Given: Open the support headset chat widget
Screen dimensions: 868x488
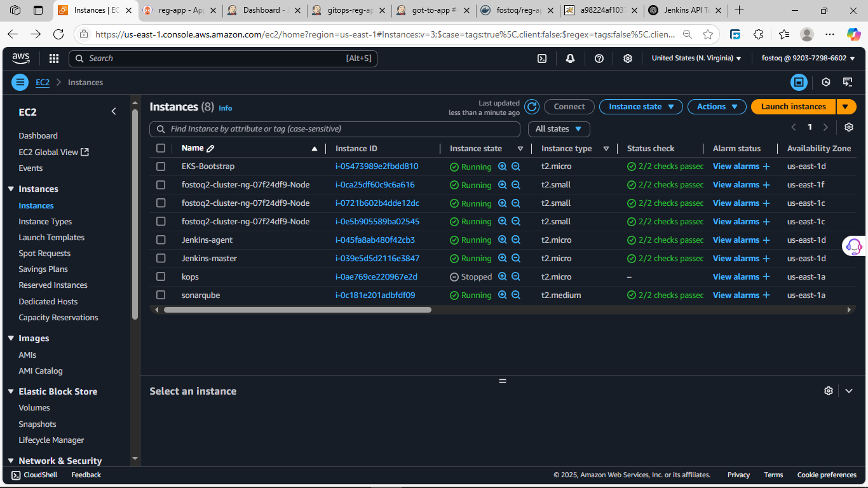Looking at the screenshot, I should tap(854, 246).
